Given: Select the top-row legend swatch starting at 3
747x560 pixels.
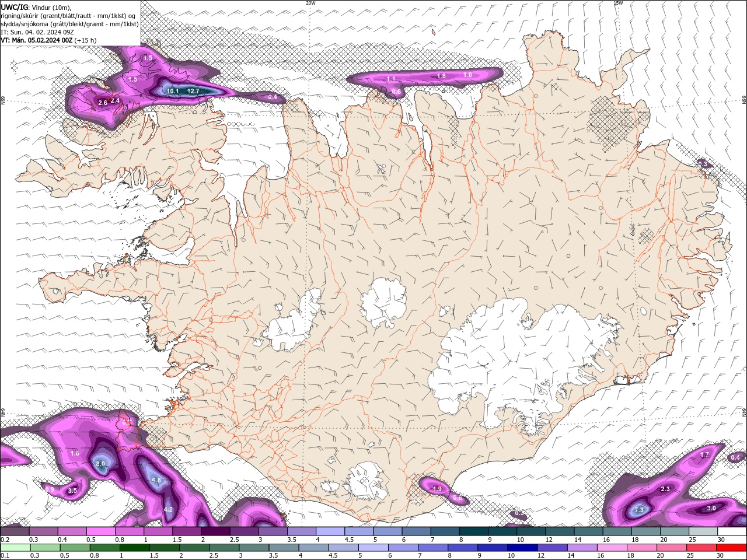Looking at the screenshot, I should pyautogui.click(x=273, y=531).
